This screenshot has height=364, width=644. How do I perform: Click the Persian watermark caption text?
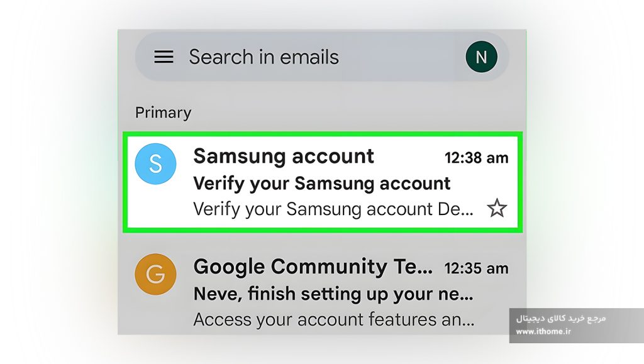point(561,319)
